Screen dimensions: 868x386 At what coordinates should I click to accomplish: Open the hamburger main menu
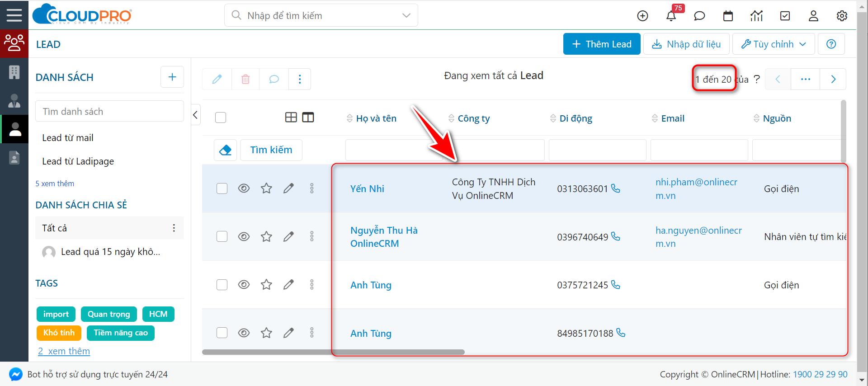(14, 15)
